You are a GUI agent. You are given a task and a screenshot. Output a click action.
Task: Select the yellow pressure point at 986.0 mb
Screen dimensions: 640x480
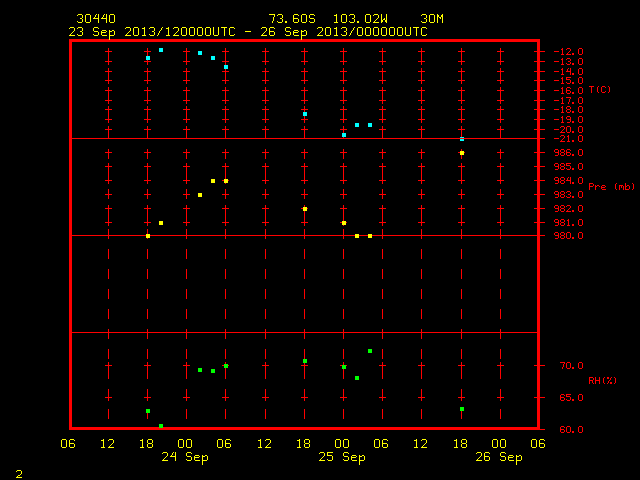[x=462, y=153]
